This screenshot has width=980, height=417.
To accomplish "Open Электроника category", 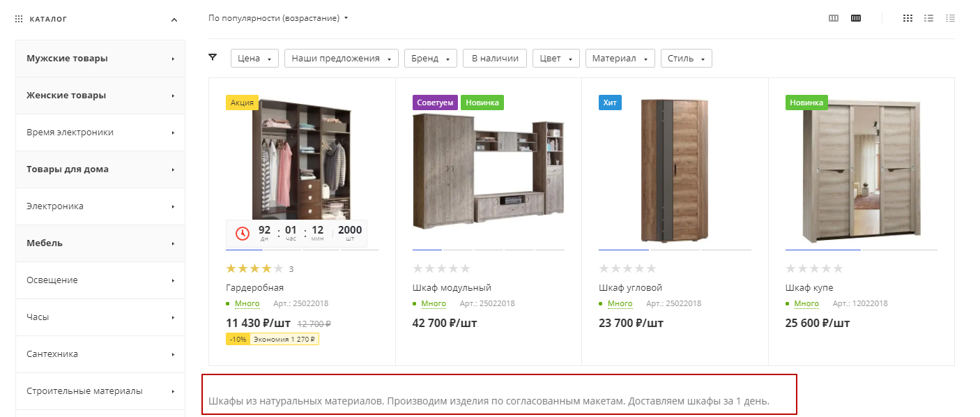I will (100, 206).
